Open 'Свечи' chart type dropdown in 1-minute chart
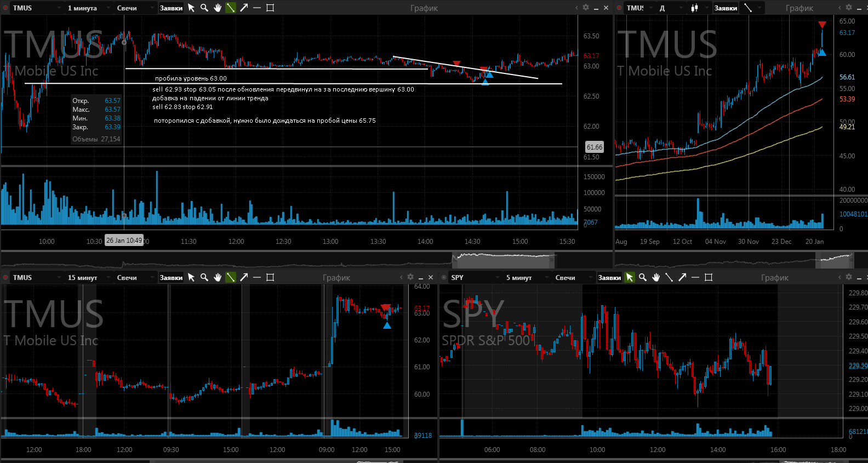Image resolution: width=868 pixels, height=463 pixels. pyautogui.click(x=135, y=8)
